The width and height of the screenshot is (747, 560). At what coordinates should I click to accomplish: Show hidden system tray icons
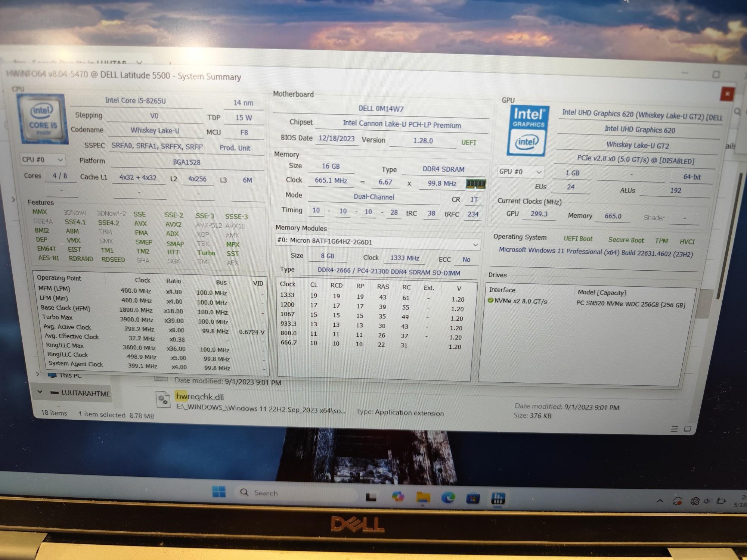660,501
